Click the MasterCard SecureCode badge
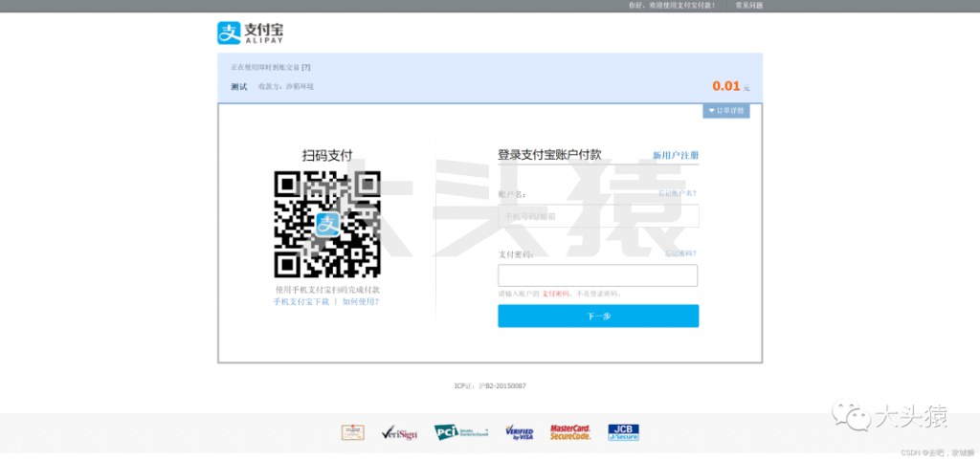 (570, 432)
